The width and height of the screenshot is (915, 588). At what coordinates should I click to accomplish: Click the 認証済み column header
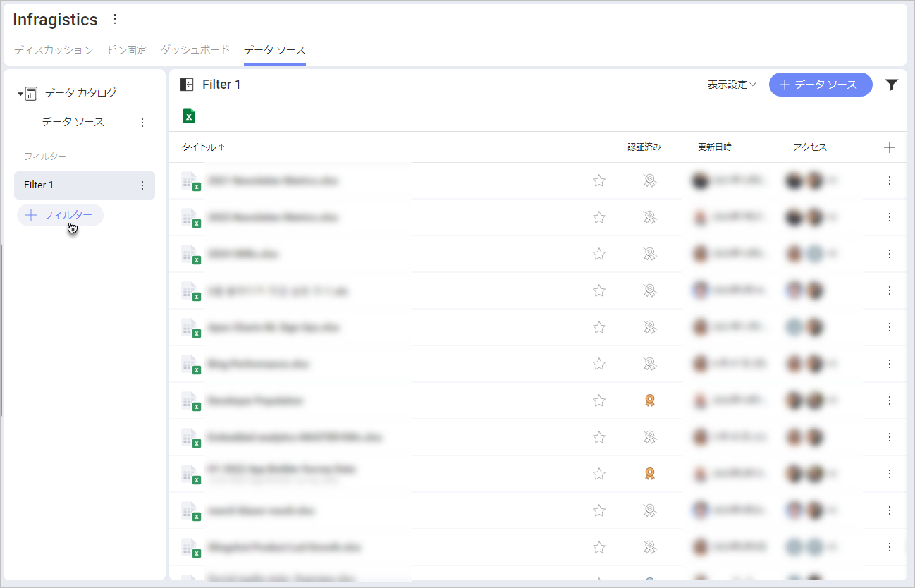coord(644,147)
